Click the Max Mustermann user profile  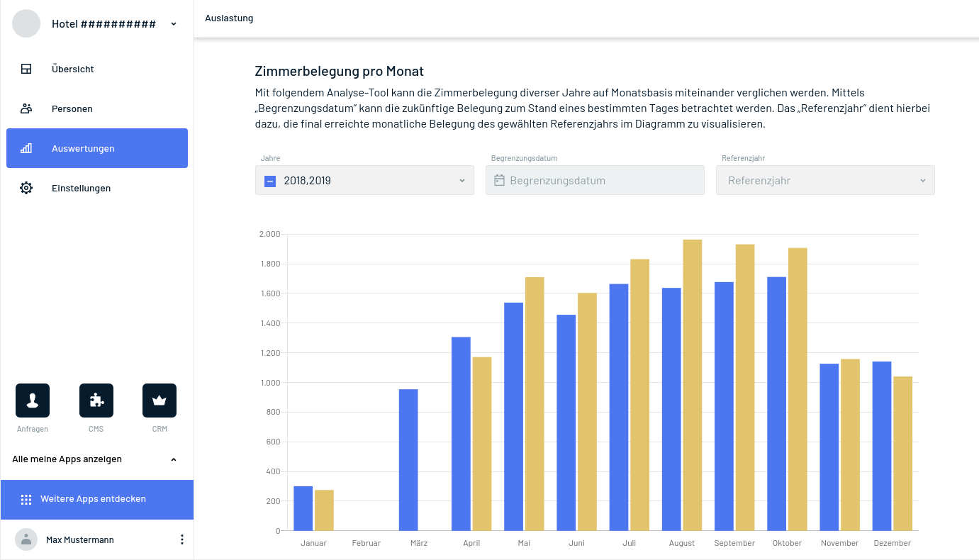pos(79,540)
